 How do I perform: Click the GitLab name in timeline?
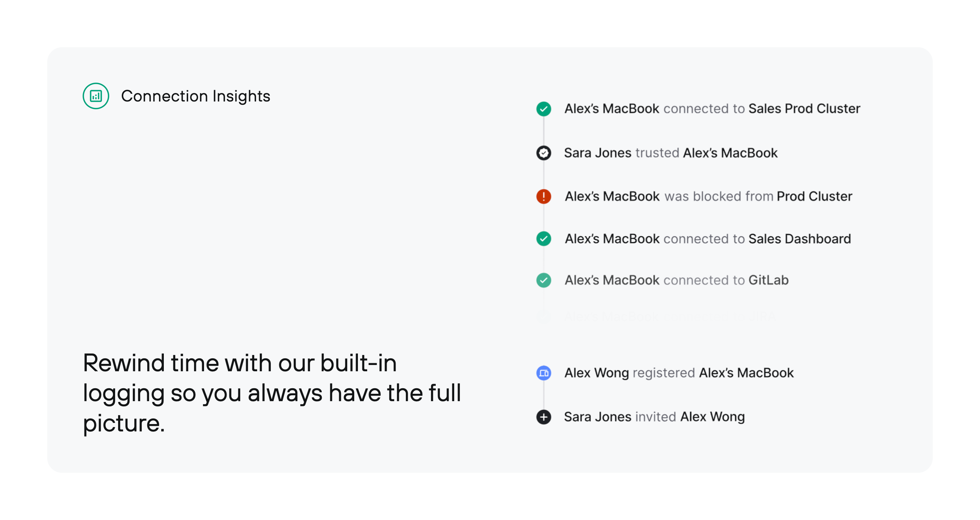(769, 280)
